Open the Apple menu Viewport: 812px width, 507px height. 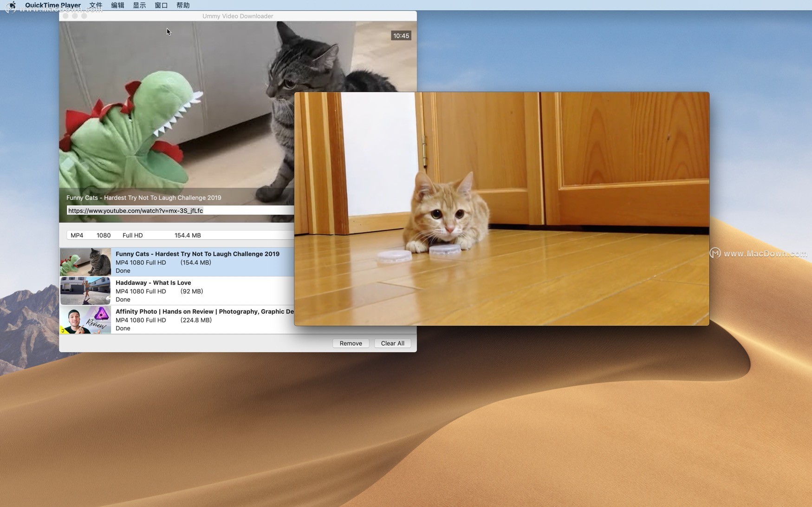[x=12, y=5]
